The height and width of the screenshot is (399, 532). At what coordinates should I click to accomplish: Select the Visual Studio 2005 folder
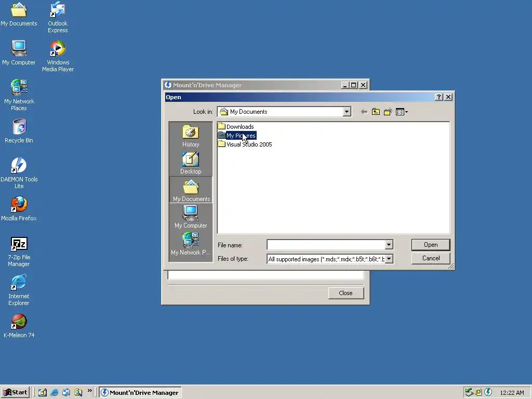pos(245,144)
